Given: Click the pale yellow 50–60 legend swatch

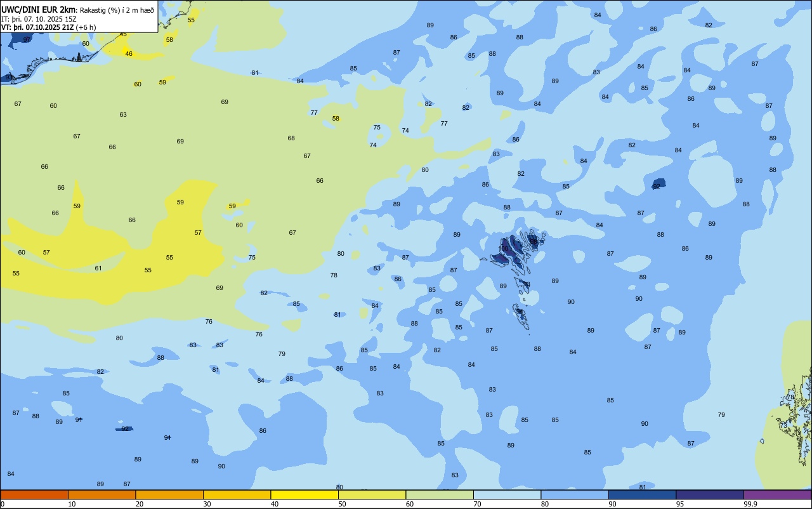Looking at the screenshot, I should pos(372,494).
